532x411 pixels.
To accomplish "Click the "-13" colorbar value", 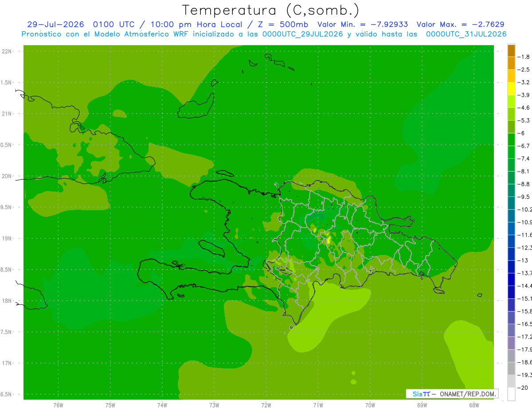I will point(522,260).
